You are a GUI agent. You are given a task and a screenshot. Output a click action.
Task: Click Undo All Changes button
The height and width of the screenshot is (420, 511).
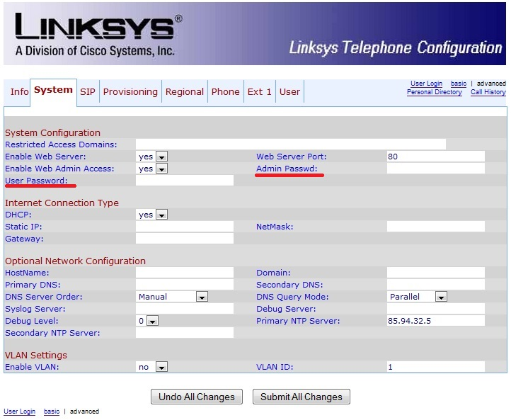pos(197,397)
